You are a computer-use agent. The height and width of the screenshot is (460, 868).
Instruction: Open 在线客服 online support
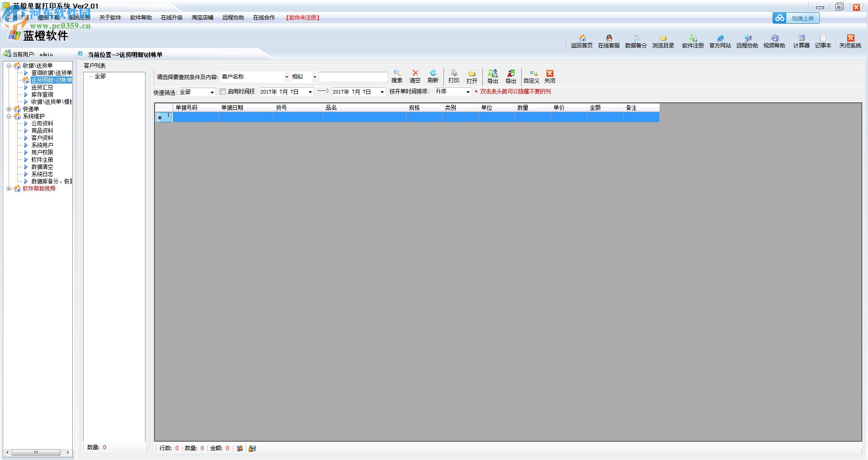tap(609, 41)
